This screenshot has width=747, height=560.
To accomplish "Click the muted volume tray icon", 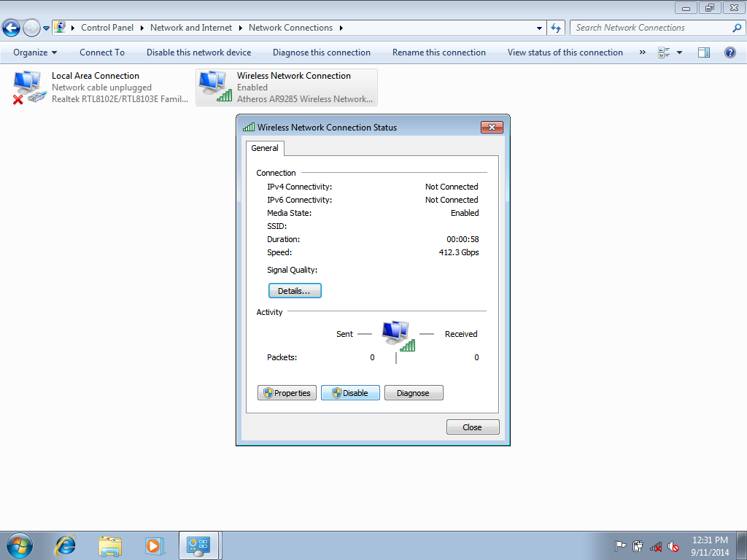I will pyautogui.click(x=673, y=546).
